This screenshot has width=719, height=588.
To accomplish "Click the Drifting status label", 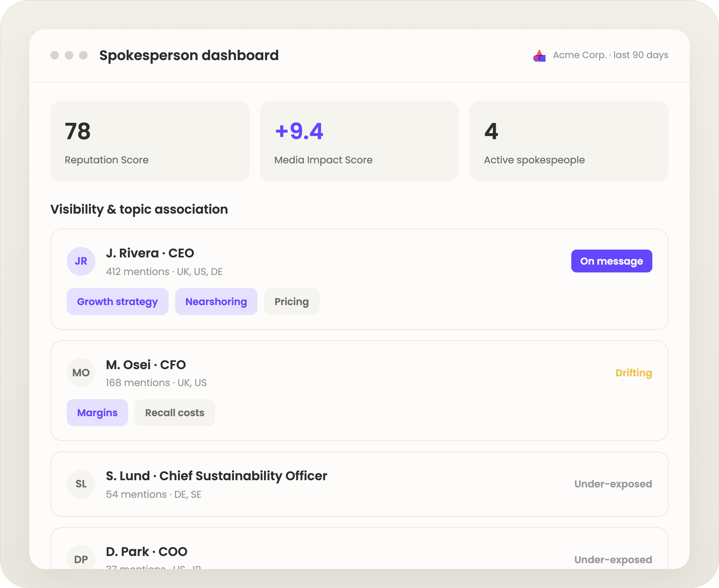I will point(634,373).
